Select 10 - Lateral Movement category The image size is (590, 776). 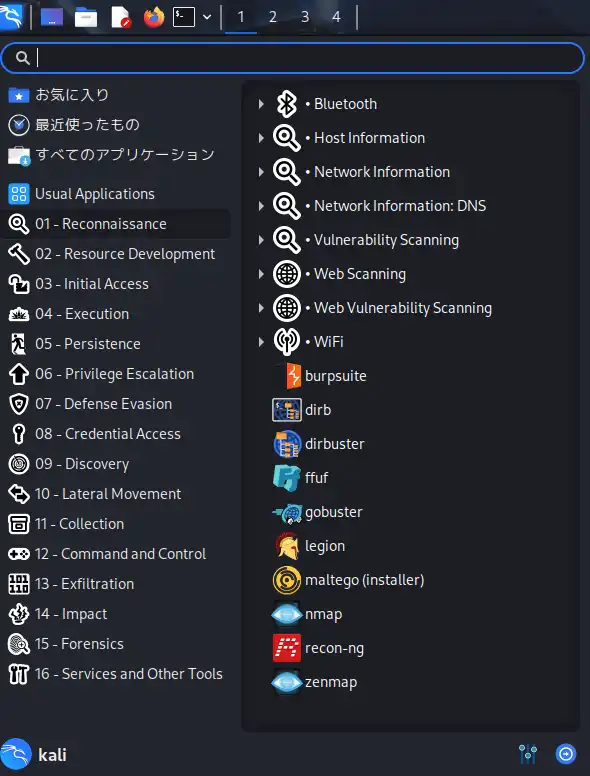click(115, 493)
